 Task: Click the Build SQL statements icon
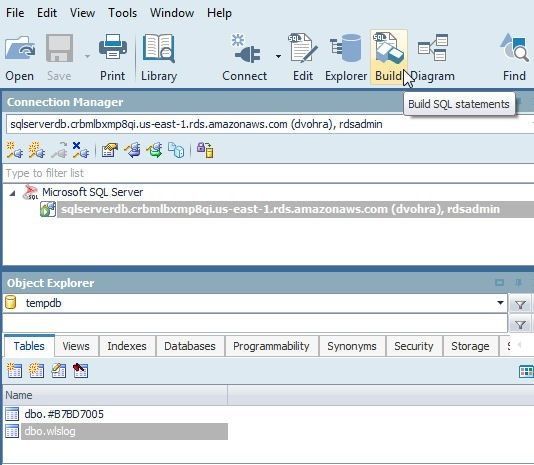pyautogui.click(x=389, y=48)
